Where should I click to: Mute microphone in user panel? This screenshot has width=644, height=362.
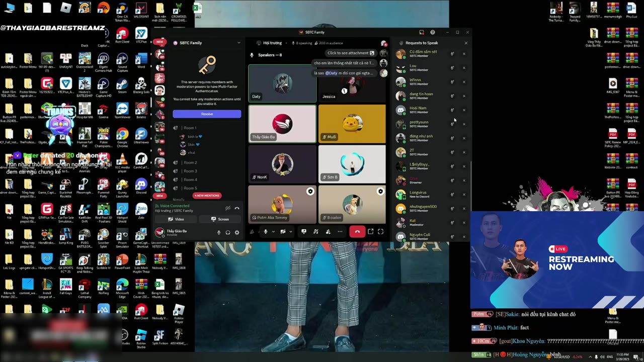tap(219, 232)
